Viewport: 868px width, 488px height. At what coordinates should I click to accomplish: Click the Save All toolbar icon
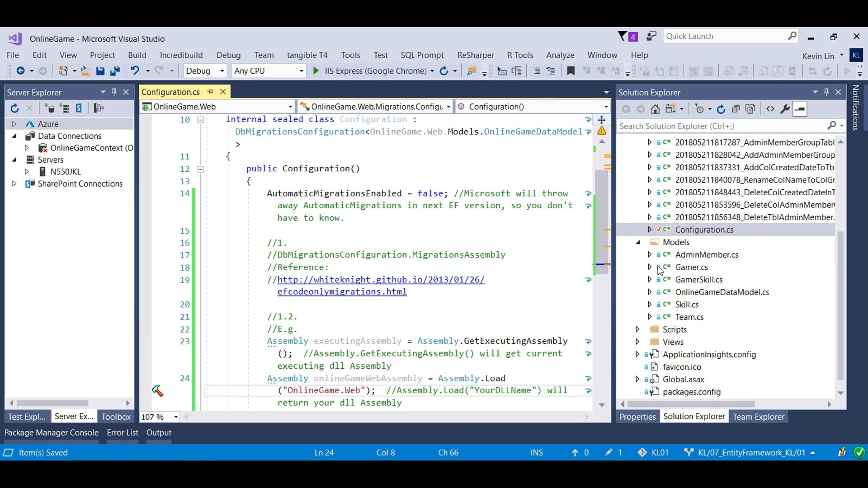[x=115, y=71]
